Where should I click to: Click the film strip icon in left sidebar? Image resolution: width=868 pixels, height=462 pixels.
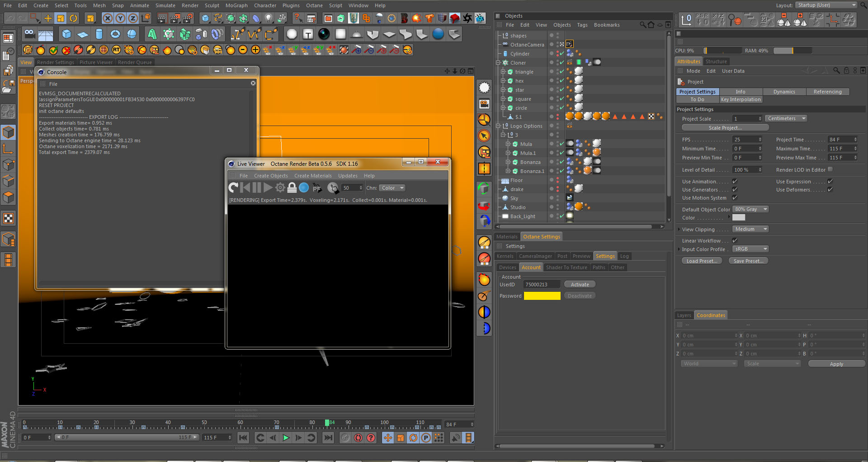tap(8, 260)
